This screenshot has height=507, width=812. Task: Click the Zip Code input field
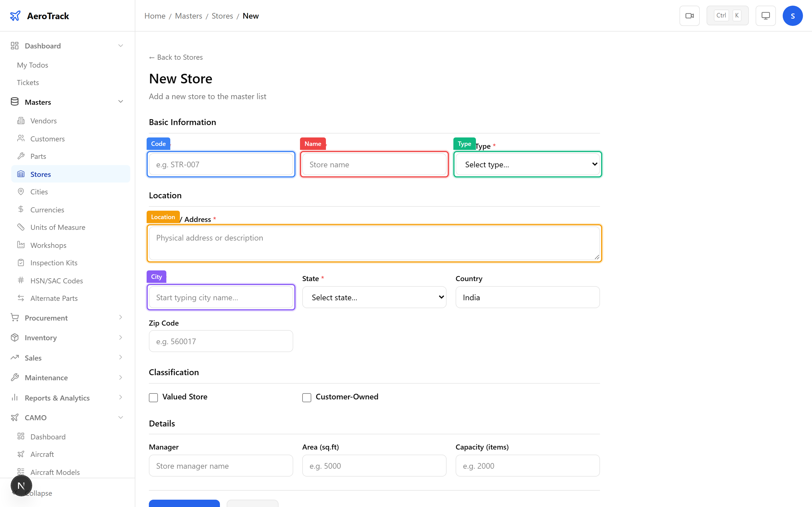[x=220, y=341]
